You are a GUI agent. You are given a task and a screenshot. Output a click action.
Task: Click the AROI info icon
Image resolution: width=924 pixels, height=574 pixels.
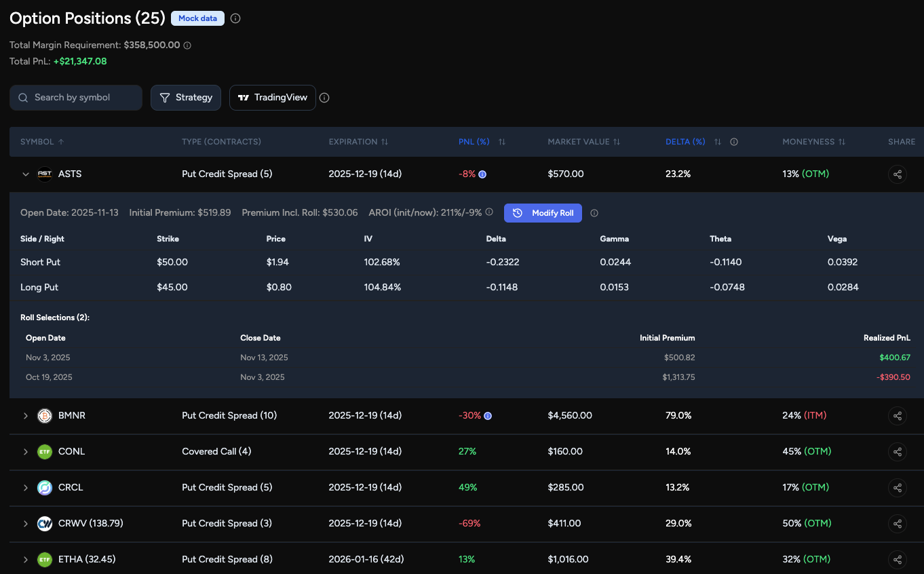[489, 212]
